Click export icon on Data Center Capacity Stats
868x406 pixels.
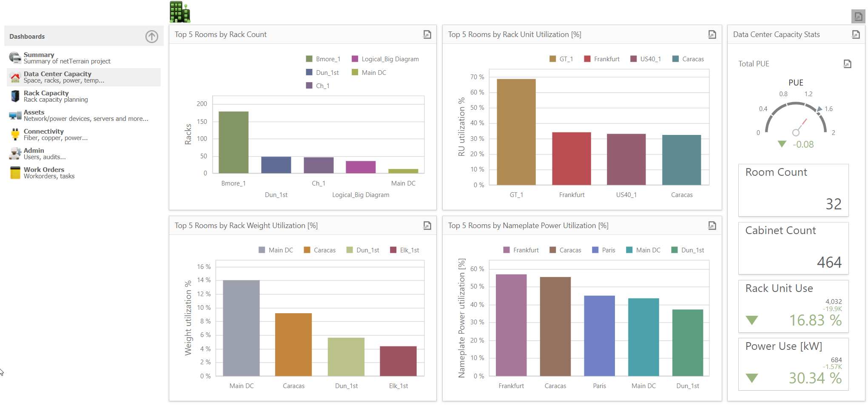[x=856, y=34]
